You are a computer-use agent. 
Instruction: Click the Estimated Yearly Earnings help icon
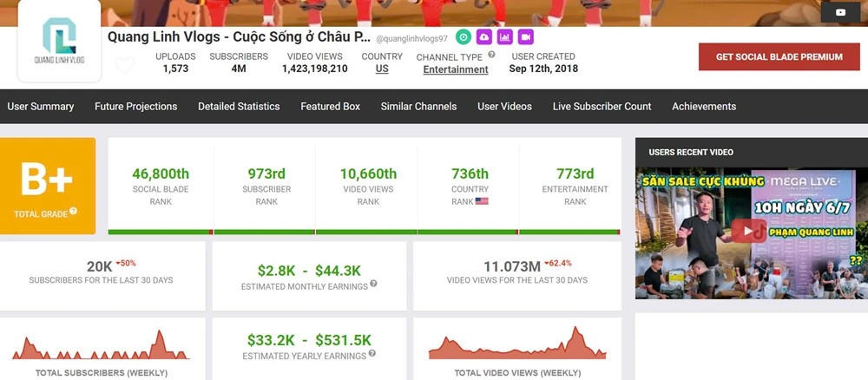(x=372, y=353)
